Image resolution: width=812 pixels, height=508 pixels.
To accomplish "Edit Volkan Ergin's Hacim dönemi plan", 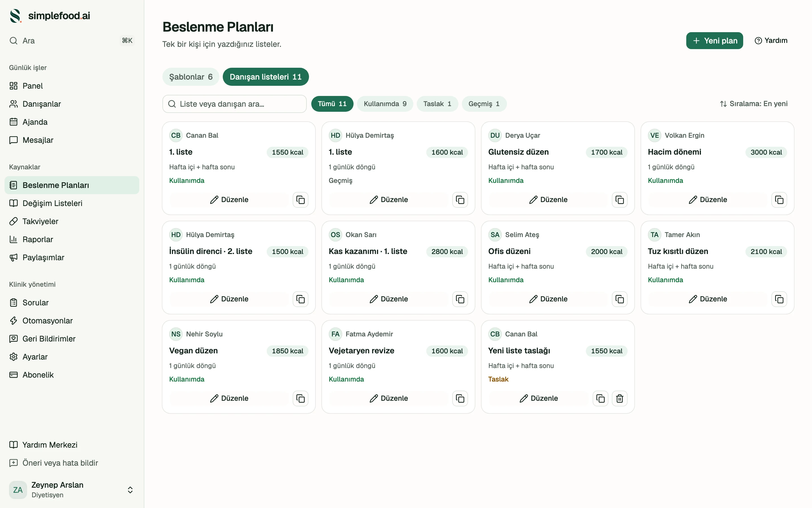I will pos(708,200).
